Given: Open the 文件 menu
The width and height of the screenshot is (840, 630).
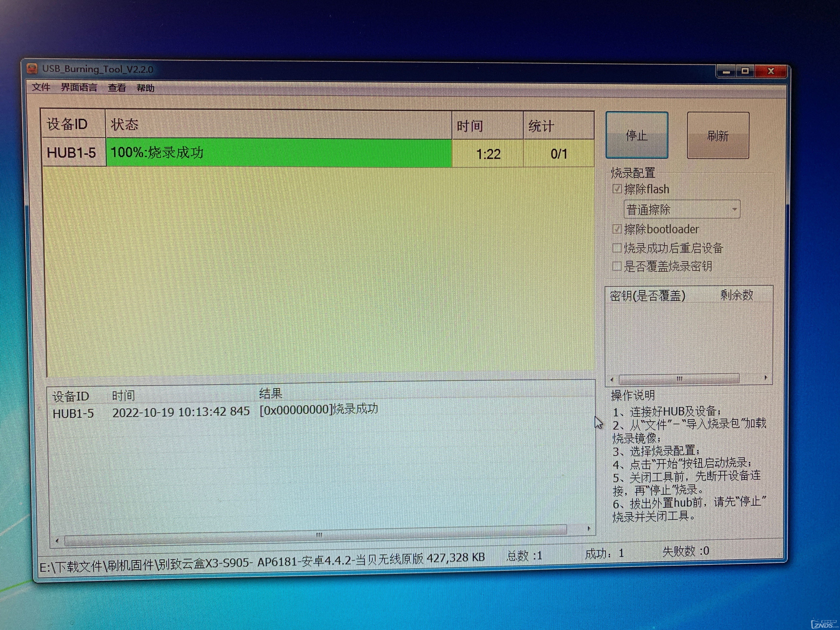Looking at the screenshot, I should point(41,87).
